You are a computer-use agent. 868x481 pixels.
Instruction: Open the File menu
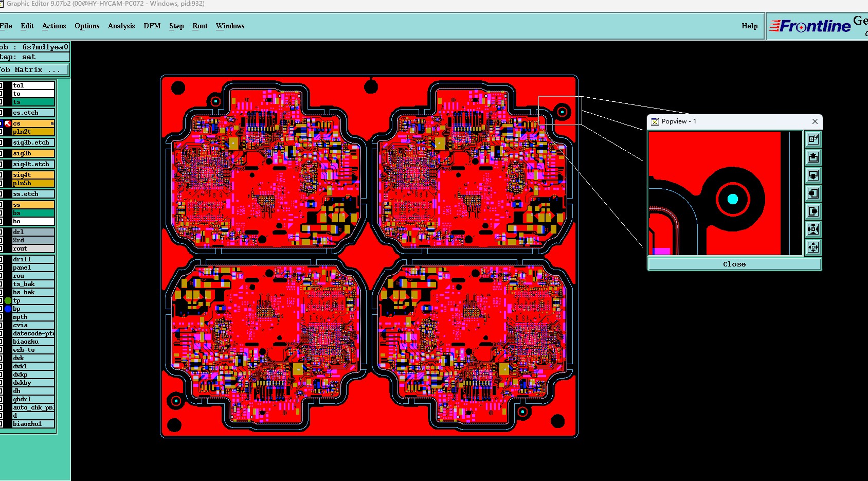pyautogui.click(x=6, y=26)
